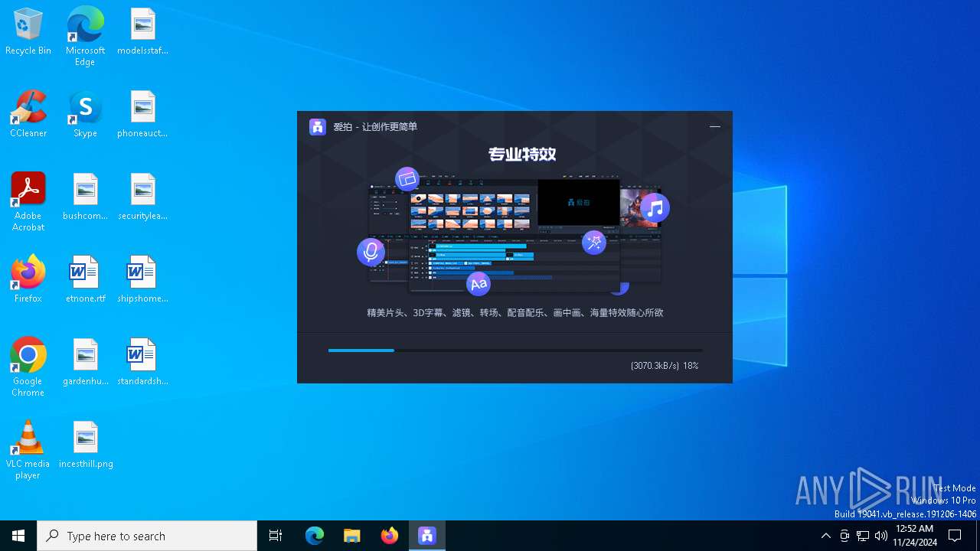Screen dimensions: 980x551
Task: Select the securitylea... file icon
Action: point(142,197)
